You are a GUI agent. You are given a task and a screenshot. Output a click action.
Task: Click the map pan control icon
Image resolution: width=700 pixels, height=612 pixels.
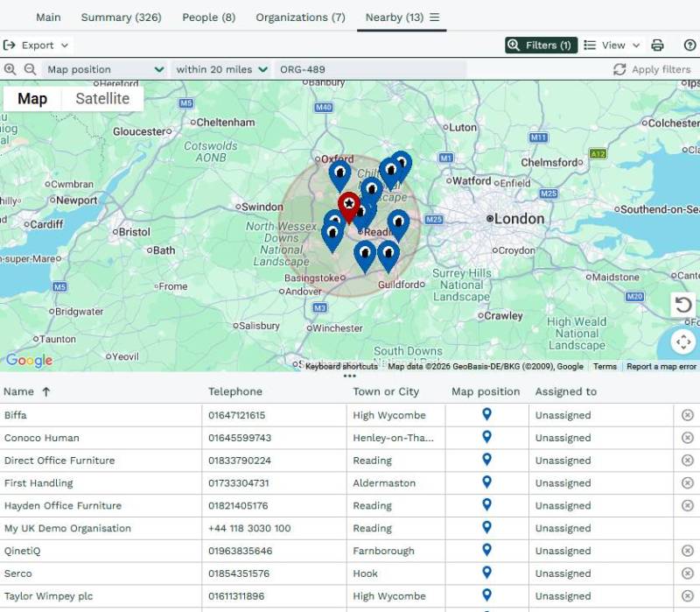pos(683,341)
